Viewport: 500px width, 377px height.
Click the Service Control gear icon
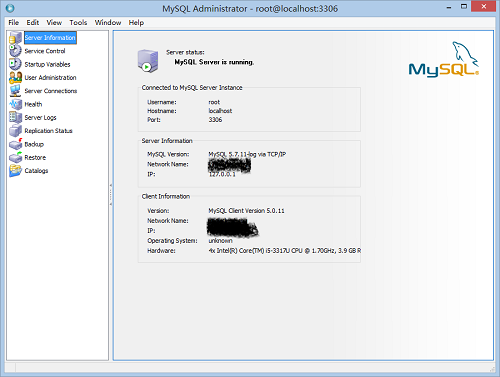[15, 51]
